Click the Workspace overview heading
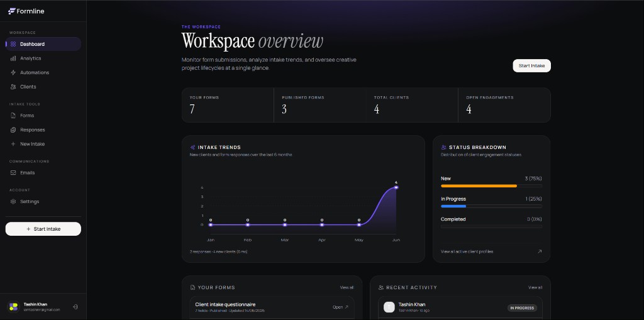Screen dimensions: 644x320 (x=252, y=41)
